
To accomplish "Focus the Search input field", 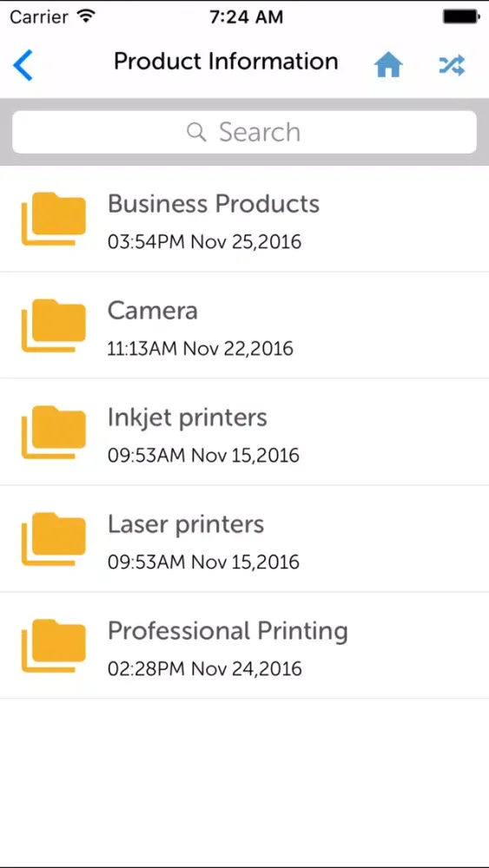I will [x=244, y=132].
